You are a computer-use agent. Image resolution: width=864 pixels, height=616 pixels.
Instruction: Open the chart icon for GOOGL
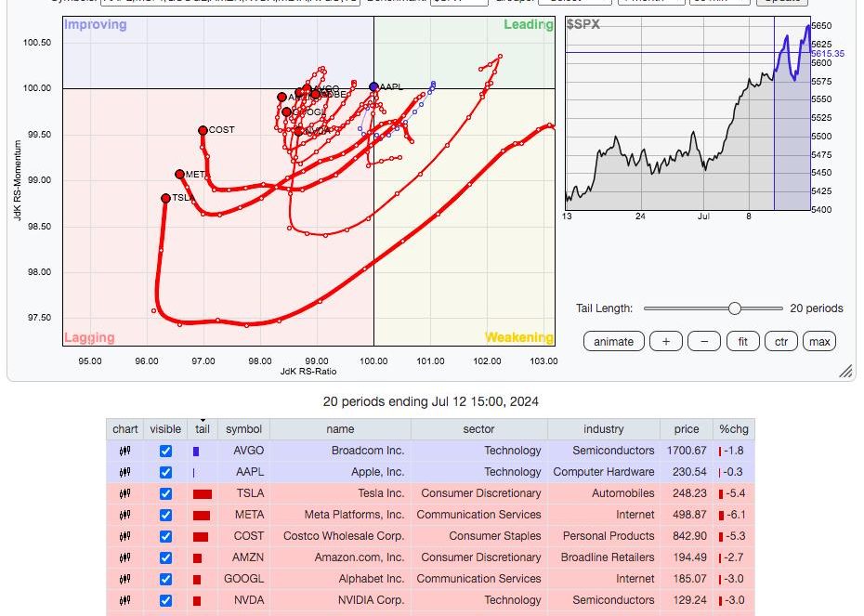point(125,579)
